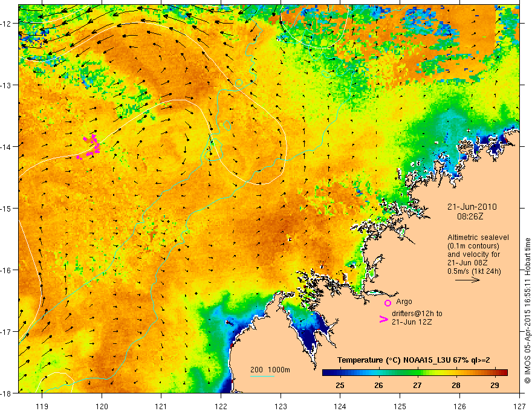Click the '0.5m/s (1kt 24h)' text
The height and width of the screenshot is (411, 532).
[474, 271]
